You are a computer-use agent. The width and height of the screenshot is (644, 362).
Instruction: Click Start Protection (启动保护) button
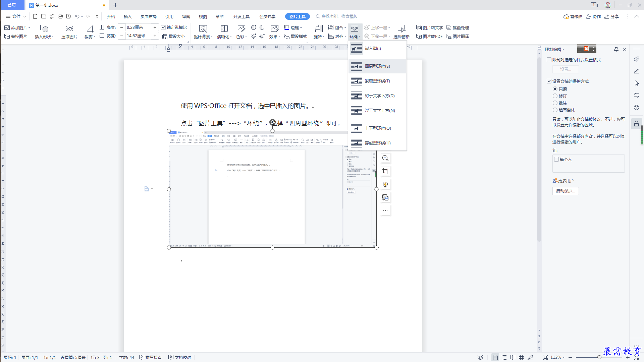coord(566,191)
